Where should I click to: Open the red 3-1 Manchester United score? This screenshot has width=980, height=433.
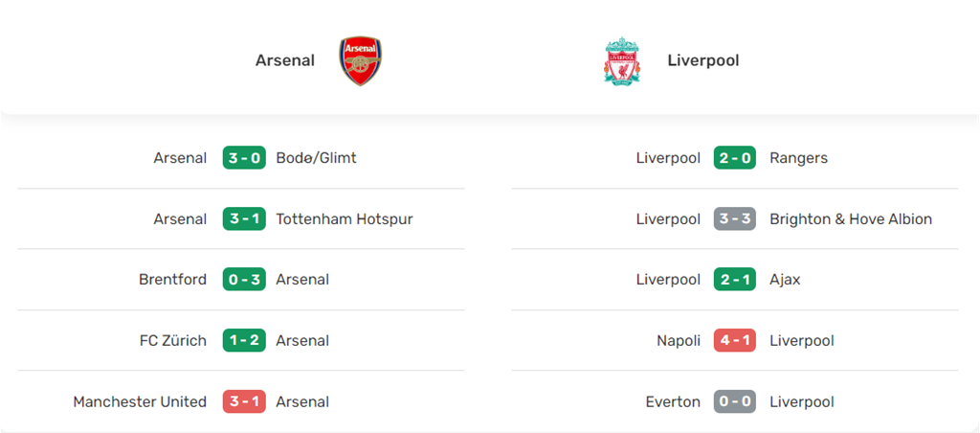(244, 402)
